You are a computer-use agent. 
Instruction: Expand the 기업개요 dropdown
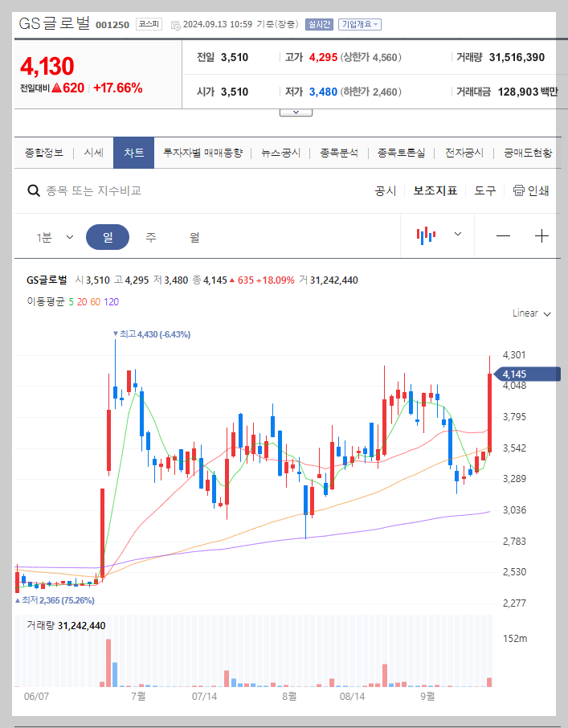pos(361,25)
